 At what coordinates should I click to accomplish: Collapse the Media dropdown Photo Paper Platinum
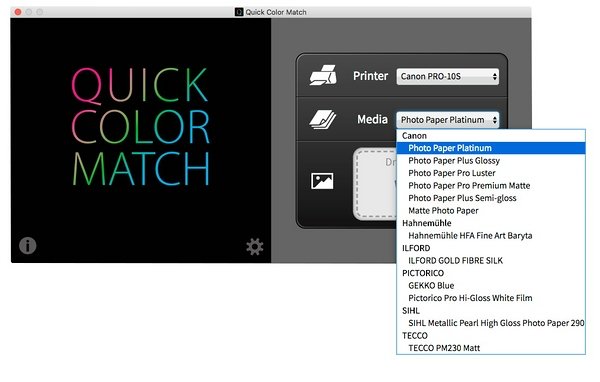(448, 120)
